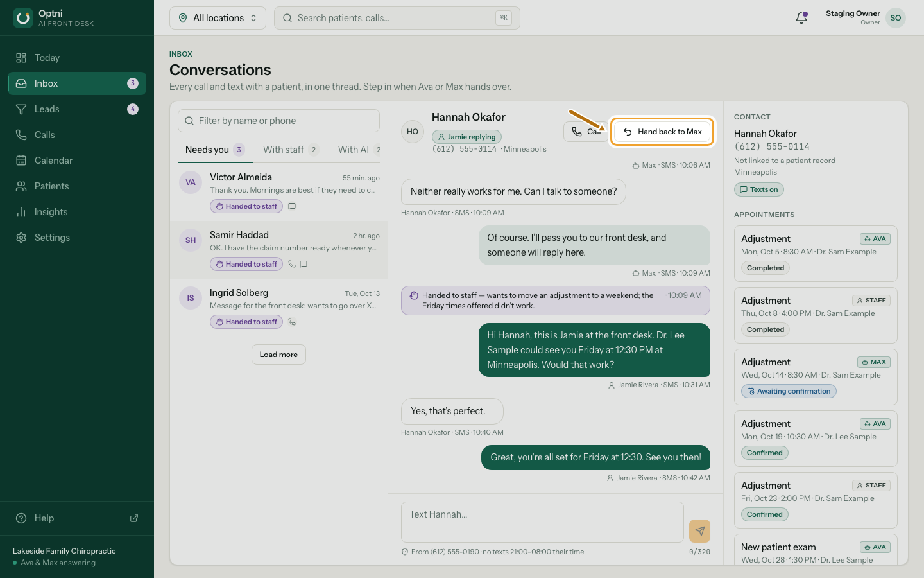The height and width of the screenshot is (578, 924).
Task: Click Hand back to Max button
Action: [x=662, y=132]
